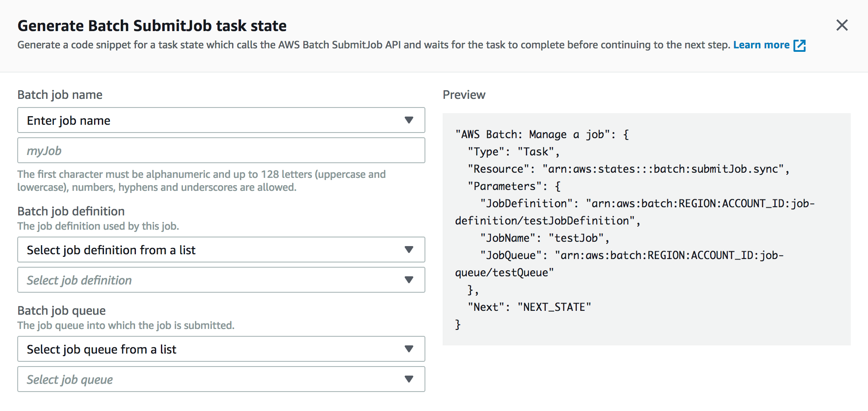
Task: Click the external link icon beside Learn more
Action: (799, 45)
